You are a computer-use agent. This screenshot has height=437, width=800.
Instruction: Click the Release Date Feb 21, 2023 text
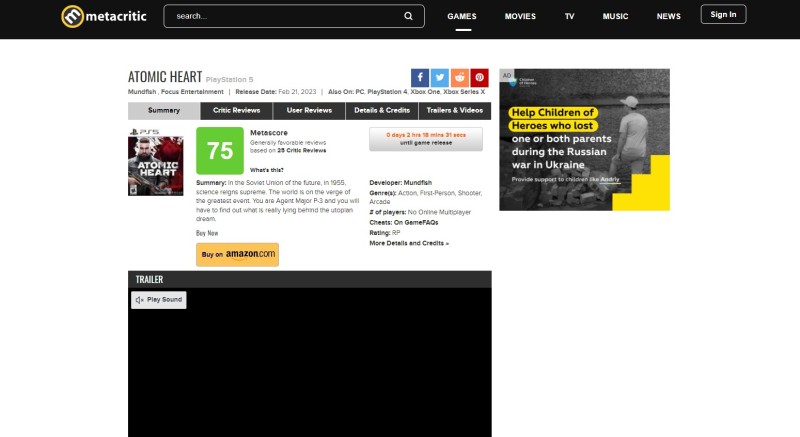point(276,92)
